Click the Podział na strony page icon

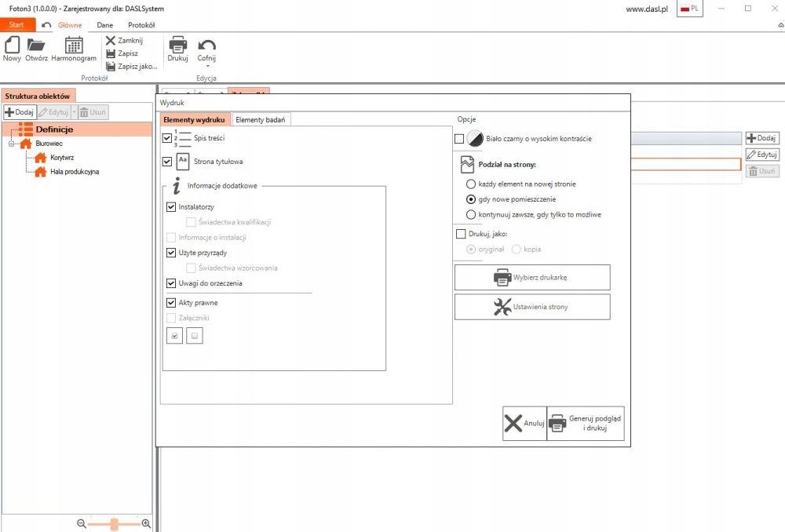(467, 164)
